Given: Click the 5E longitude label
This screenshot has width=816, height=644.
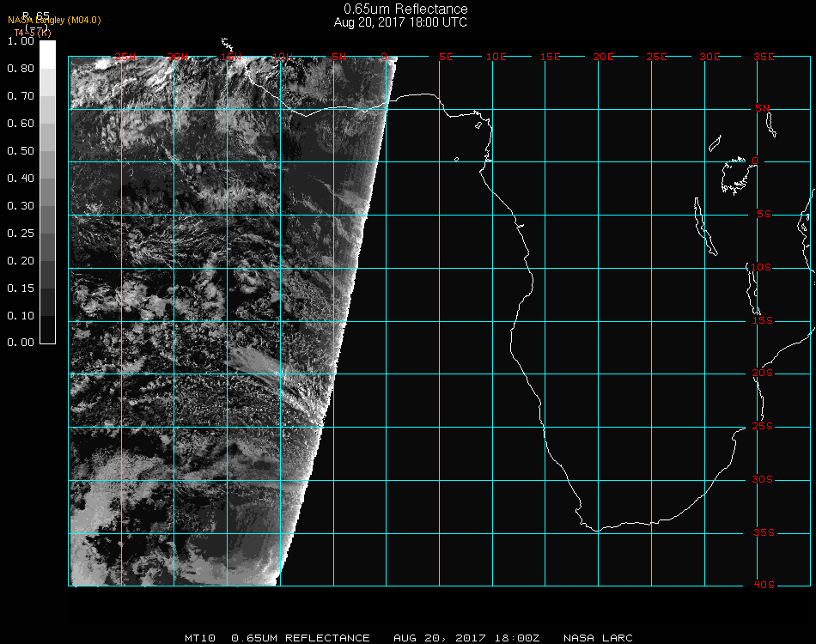Looking at the screenshot, I should pos(446,57).
